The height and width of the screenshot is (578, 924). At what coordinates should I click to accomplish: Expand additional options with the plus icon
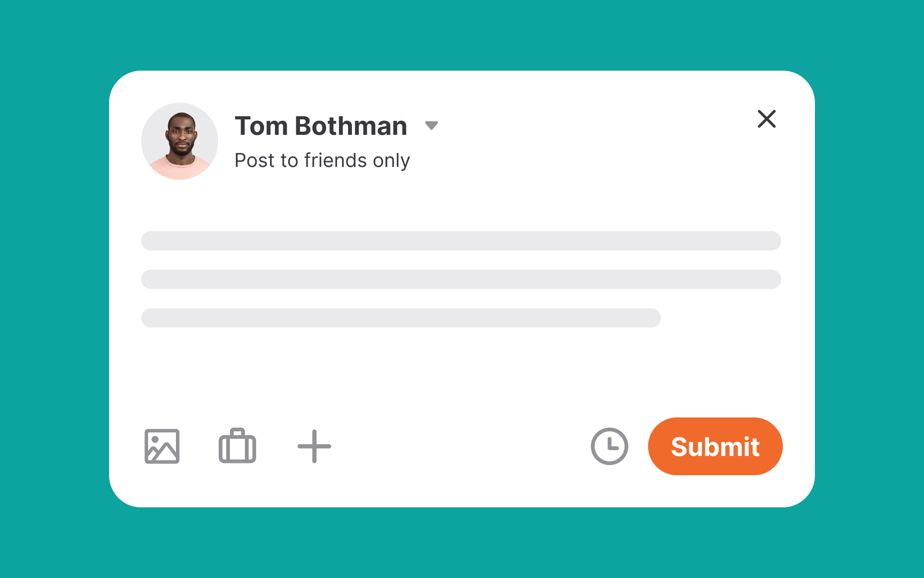[314, 446]
